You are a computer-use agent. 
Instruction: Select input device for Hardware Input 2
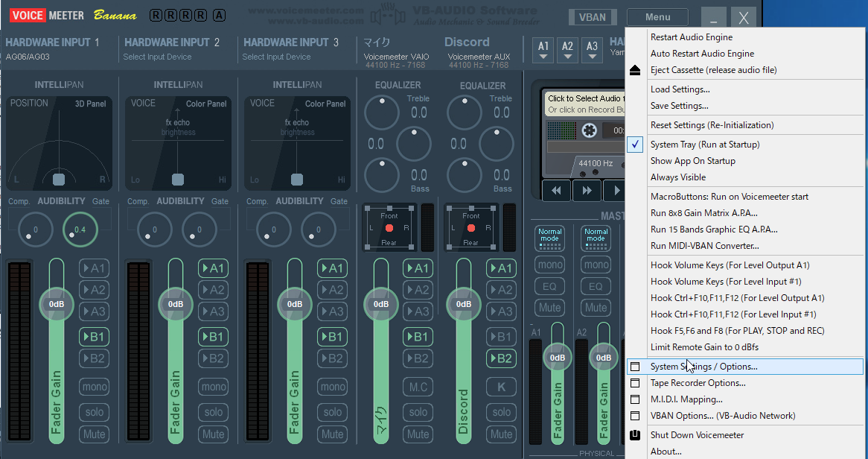pos(157,57)
